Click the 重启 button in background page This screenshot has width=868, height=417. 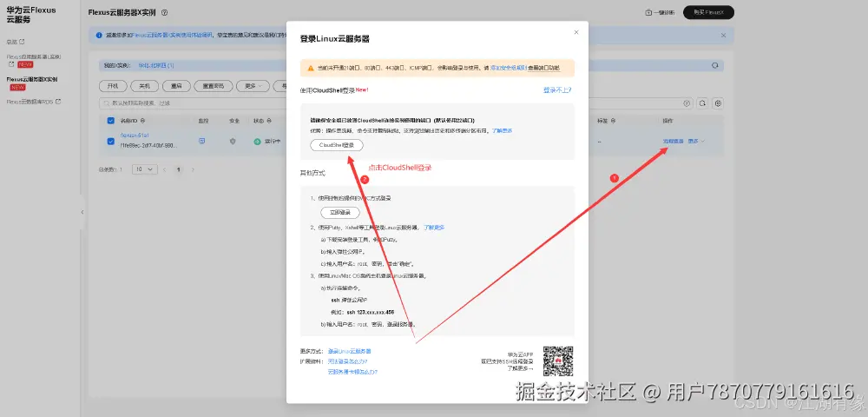pyautogui.click(x=176, y=86)
